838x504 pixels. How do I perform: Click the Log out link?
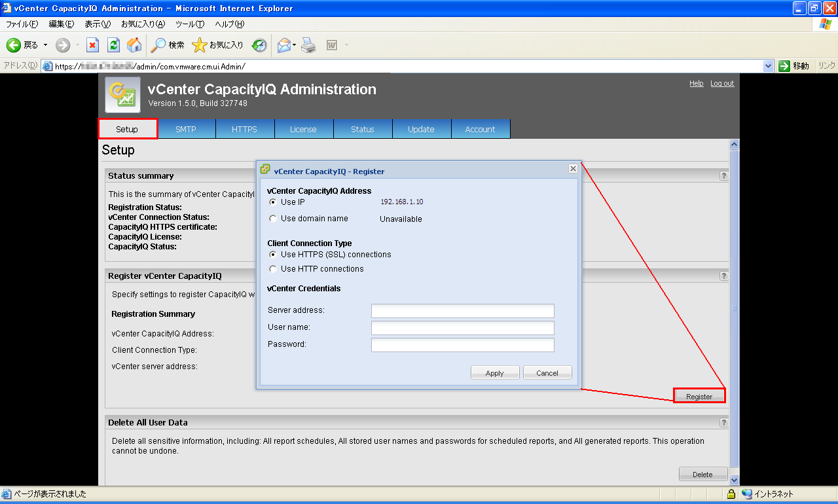coord(722,83)
